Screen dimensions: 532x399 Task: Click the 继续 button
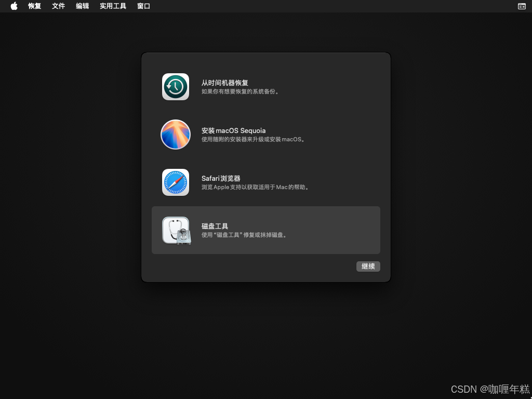coord(368,267)
